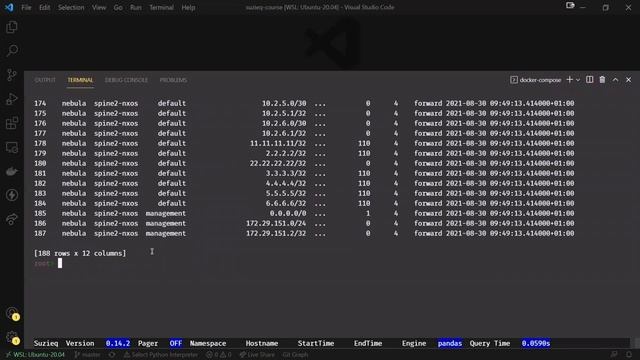Open the Explorer view in activity bar
The height and width of the screenshot is (360, 640).
click(x=12, y=27)
